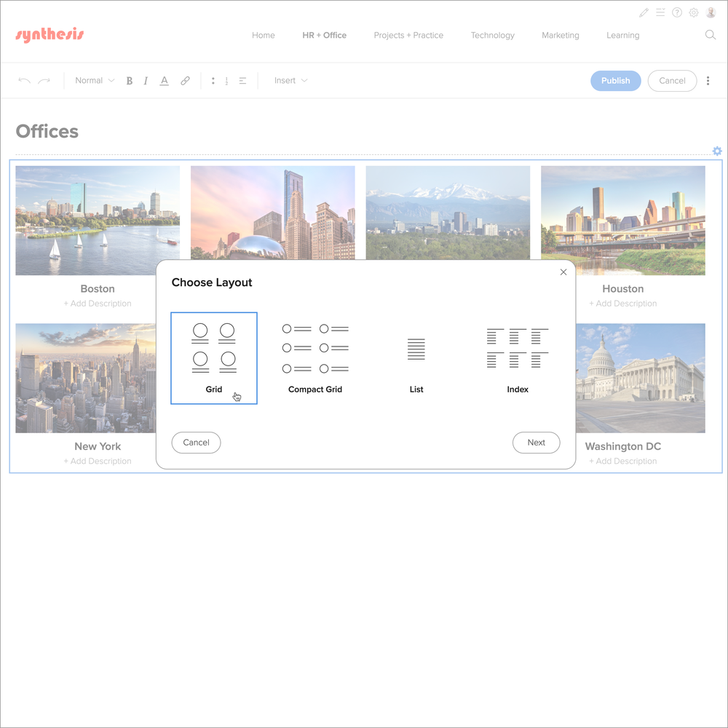
Task: Choose the Compact Grid layout
Action: point(315,357)
